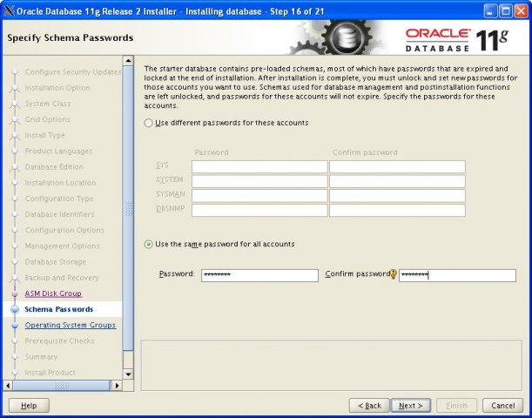The width and height of the screenshot is (532, 418).
Task: Click the DBSNMP confirm password field
Action: coord(397,211)
